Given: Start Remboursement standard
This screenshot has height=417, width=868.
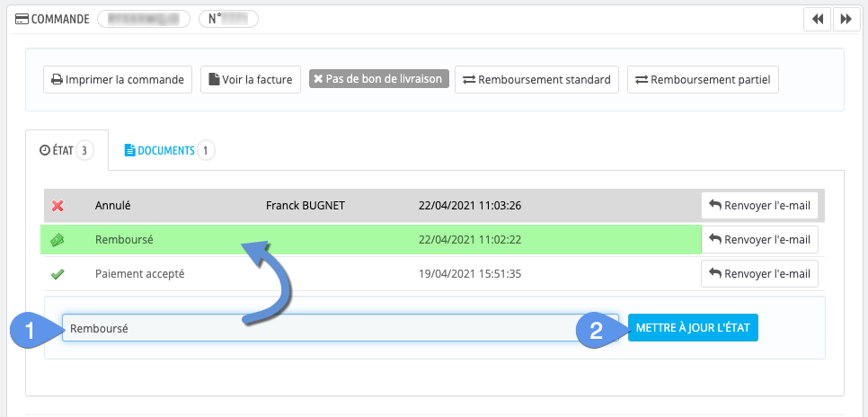Looking at the screenshot, I should point(537,80).
